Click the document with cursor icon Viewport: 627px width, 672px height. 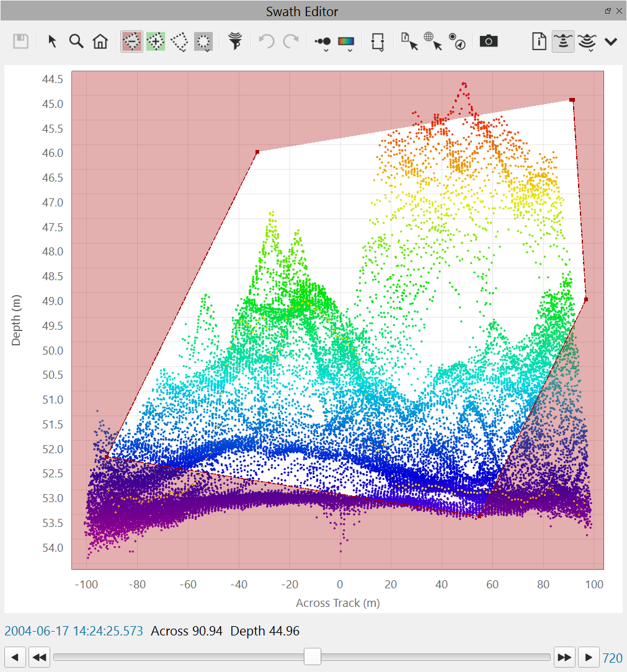point(409,42)
